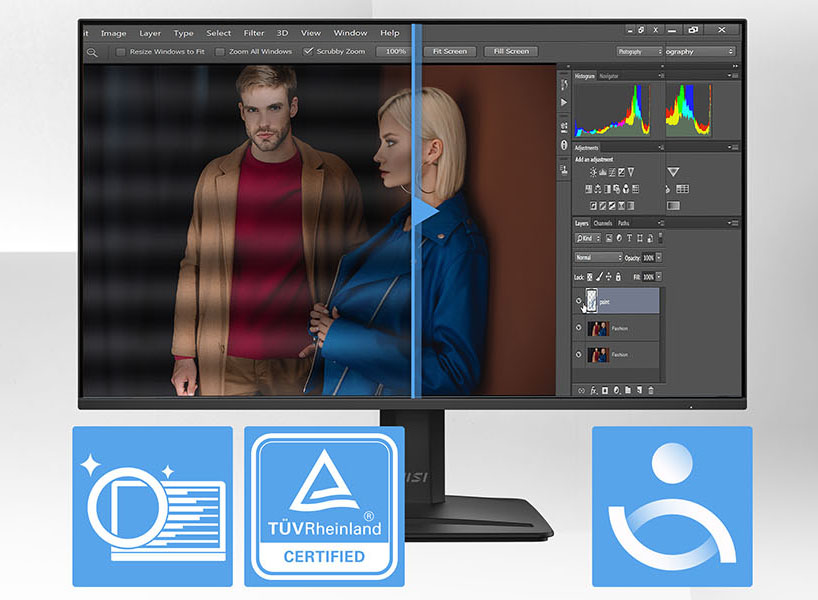Viewport: 818px width, 600px height.
Task: Click the lock all padlock icon
Action: coord(618,276)
